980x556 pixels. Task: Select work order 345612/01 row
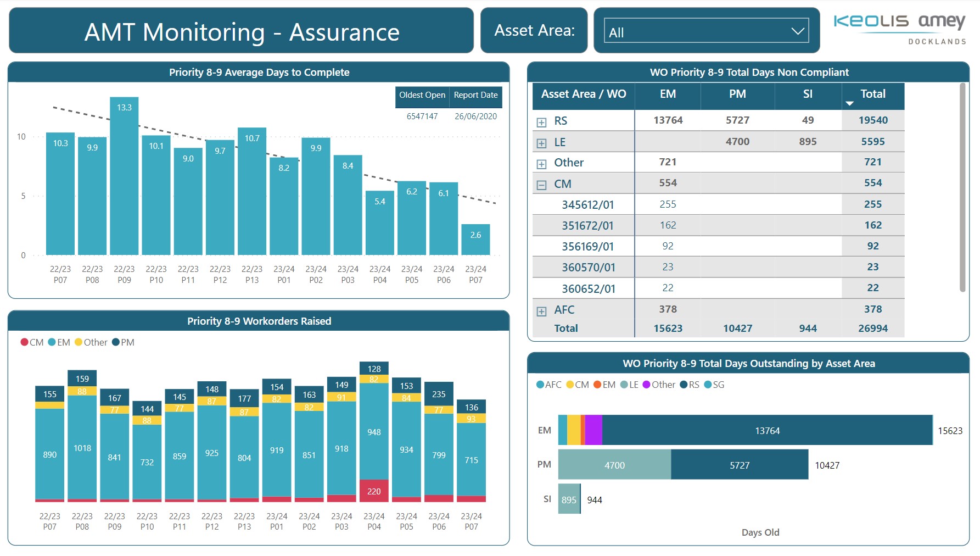tap(587, 205)
